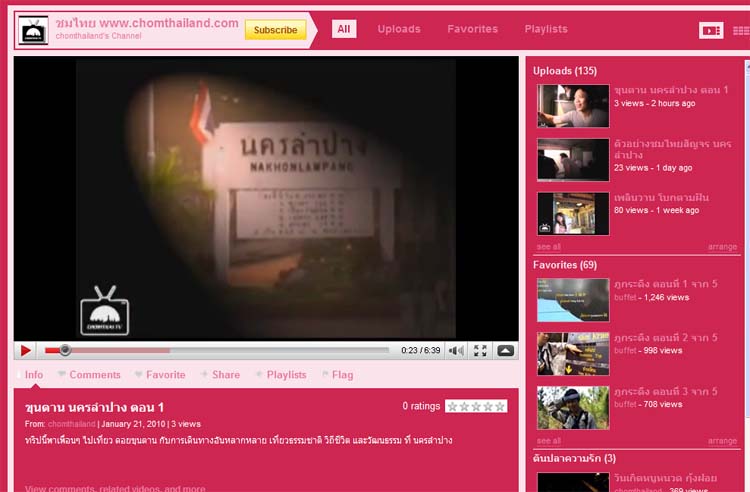Click the January 21, 2010 upload date
750x492 pixels.
(133, 424)
